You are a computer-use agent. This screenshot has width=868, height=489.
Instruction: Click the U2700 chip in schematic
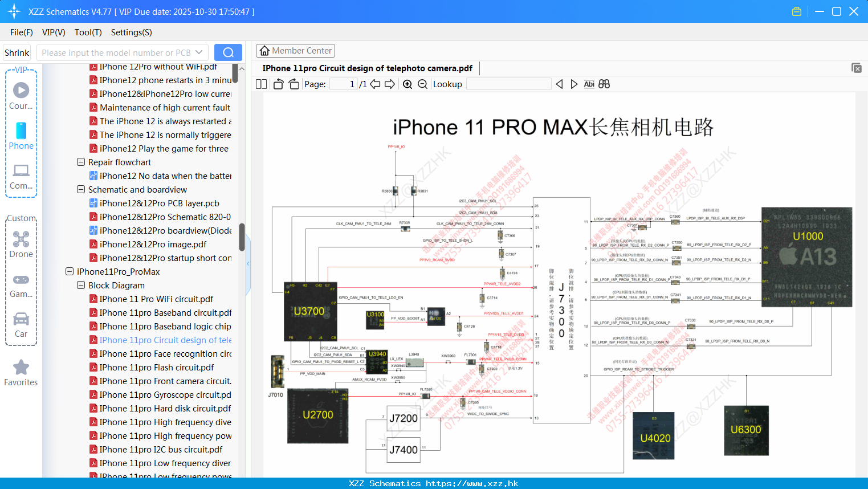click(x=317, y=415)
